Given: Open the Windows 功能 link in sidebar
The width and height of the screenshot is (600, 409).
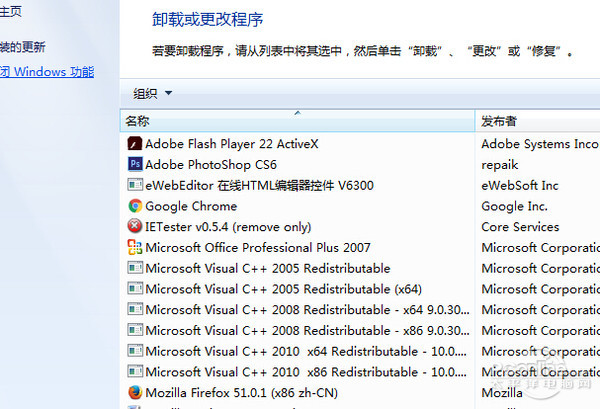Looking at the screenshot, I should [x=47, y=72].
